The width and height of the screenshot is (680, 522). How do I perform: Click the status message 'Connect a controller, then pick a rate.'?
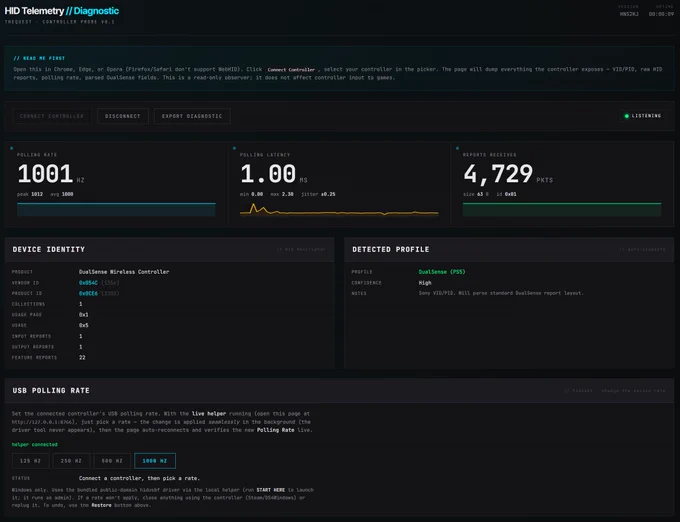pos(139,478)
